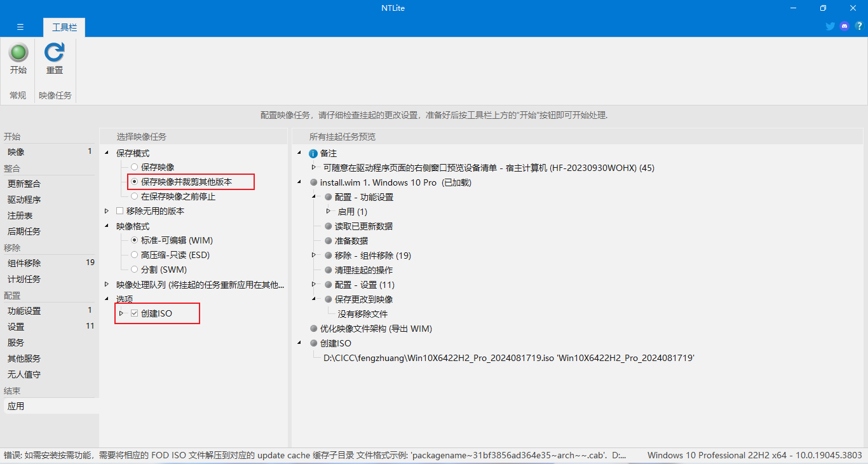Enable the 移除无用的版本 checkbox

pyautogui.click(x=119, y=211)
